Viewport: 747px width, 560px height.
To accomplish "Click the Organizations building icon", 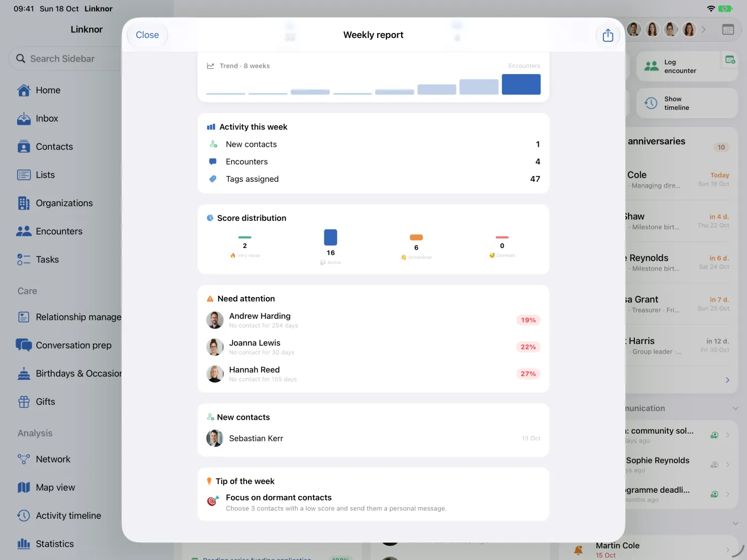I will coord(24,203).
